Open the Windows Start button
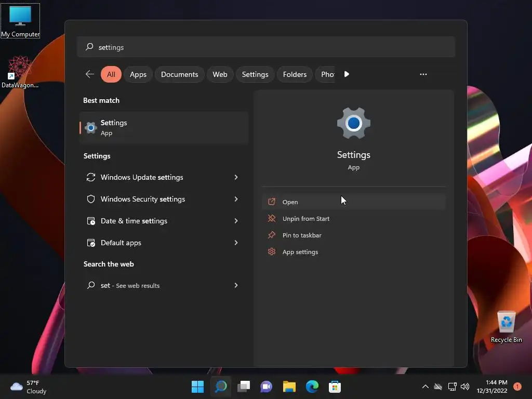Screen dimensions: 532x399 (197, 387)
